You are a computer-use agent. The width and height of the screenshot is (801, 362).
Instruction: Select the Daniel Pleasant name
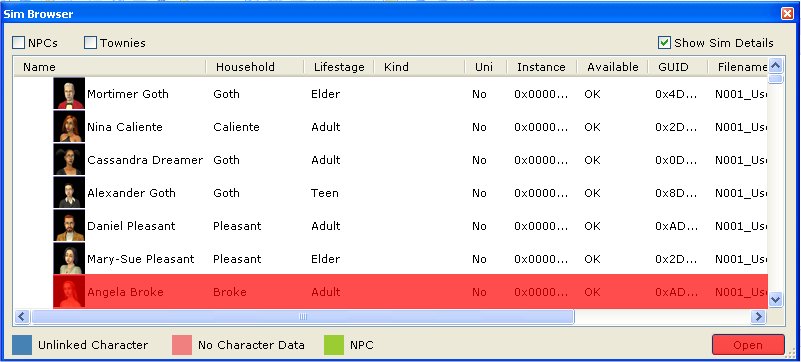pyautogui.click(x=131, y=226)
